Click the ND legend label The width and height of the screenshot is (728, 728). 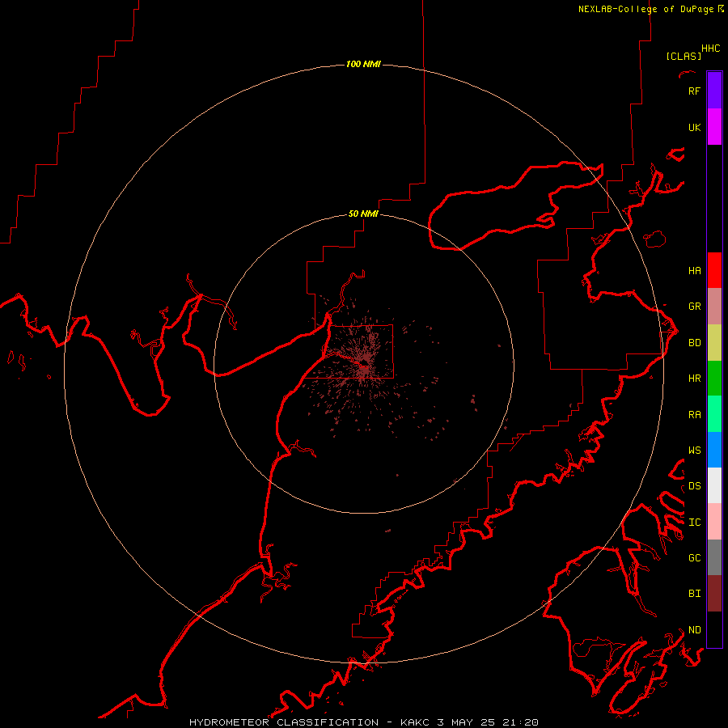click(695, 629)
